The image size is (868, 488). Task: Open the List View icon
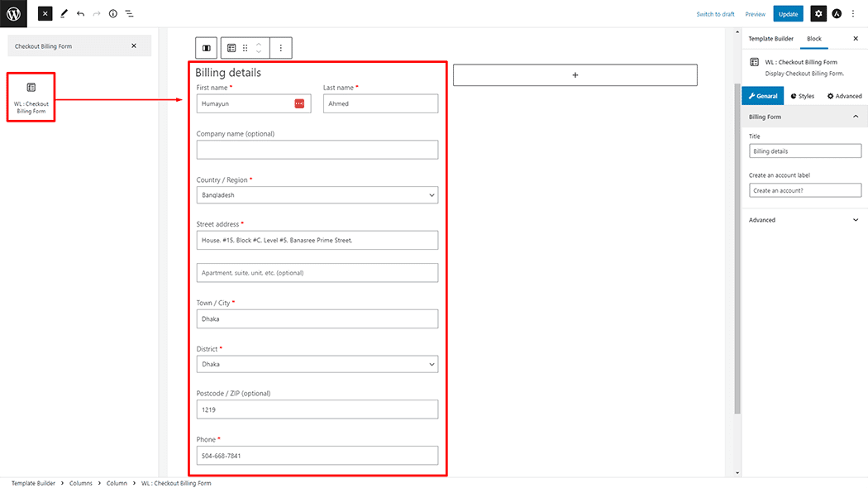(x=130, y=14)
